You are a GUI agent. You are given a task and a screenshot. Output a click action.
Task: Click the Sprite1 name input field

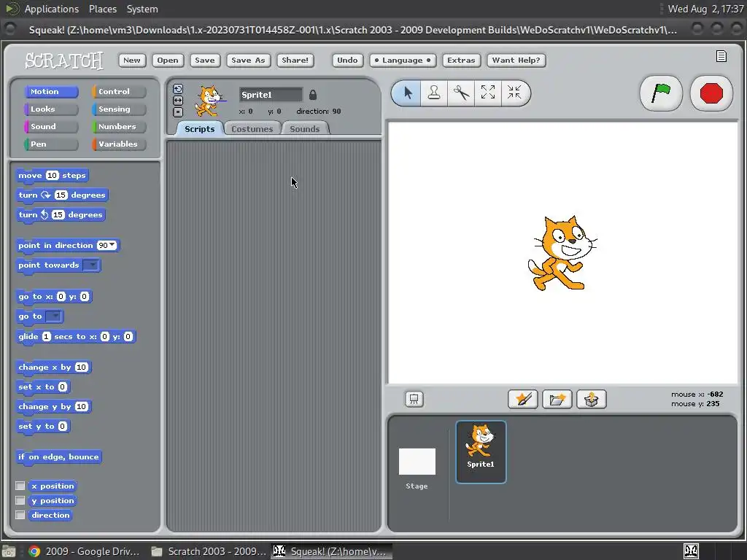click(x=271, y=94)
